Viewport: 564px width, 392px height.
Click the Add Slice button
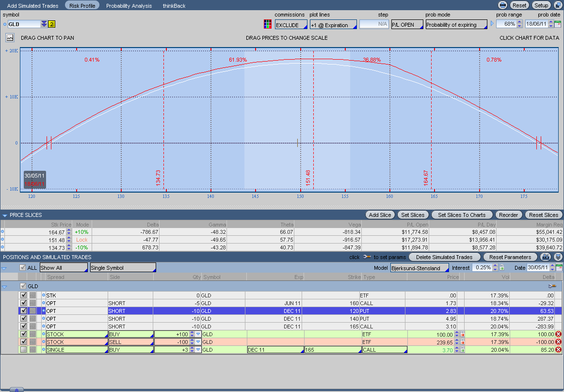[x=380, y=215]
